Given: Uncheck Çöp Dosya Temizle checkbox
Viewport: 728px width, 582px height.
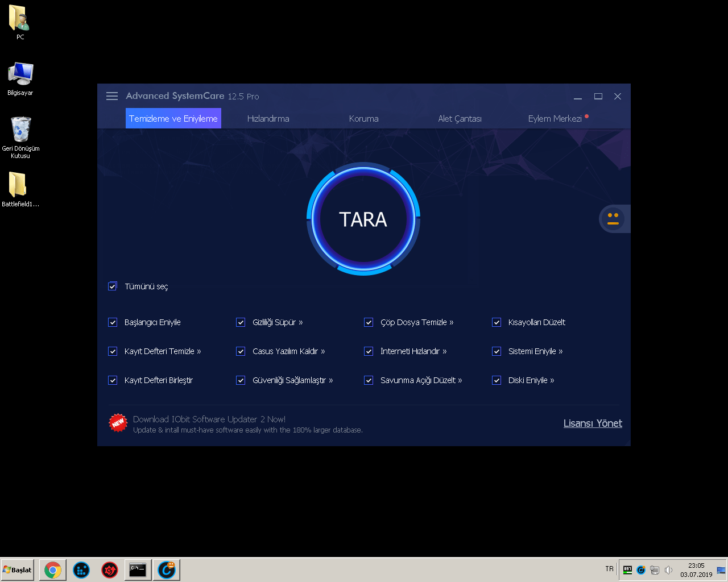Looking at the screenshot, I should tap(369, 322).
